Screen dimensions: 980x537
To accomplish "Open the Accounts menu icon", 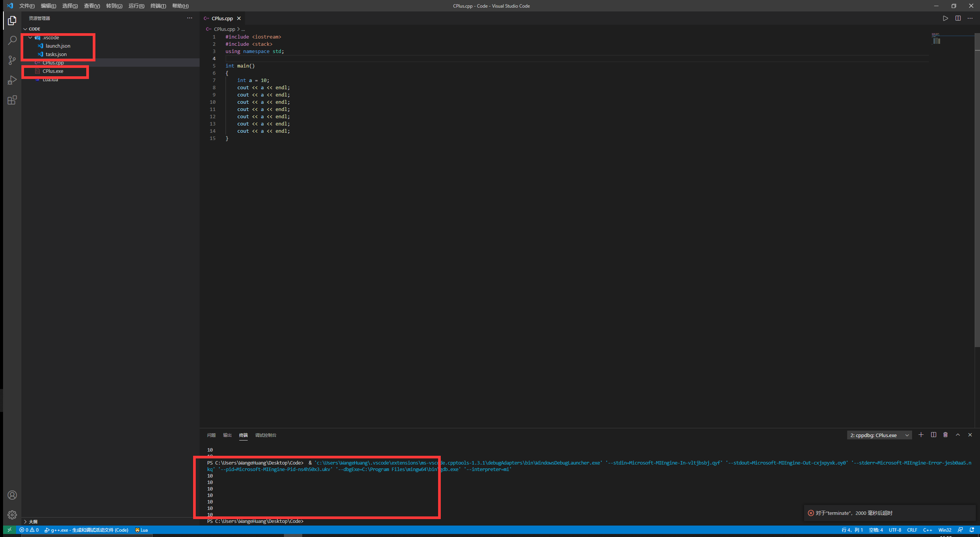I will (12, 495).
